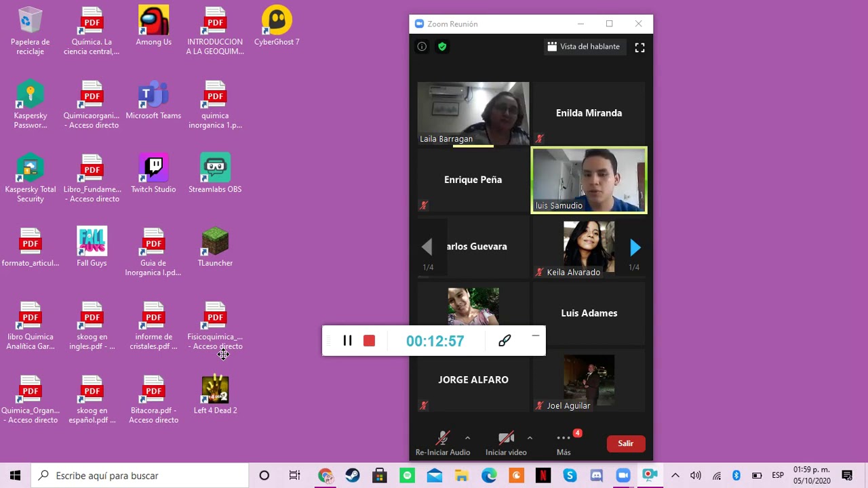Stop the screen recording with red square
Screen dimensions: 868x488
point(369,340)
